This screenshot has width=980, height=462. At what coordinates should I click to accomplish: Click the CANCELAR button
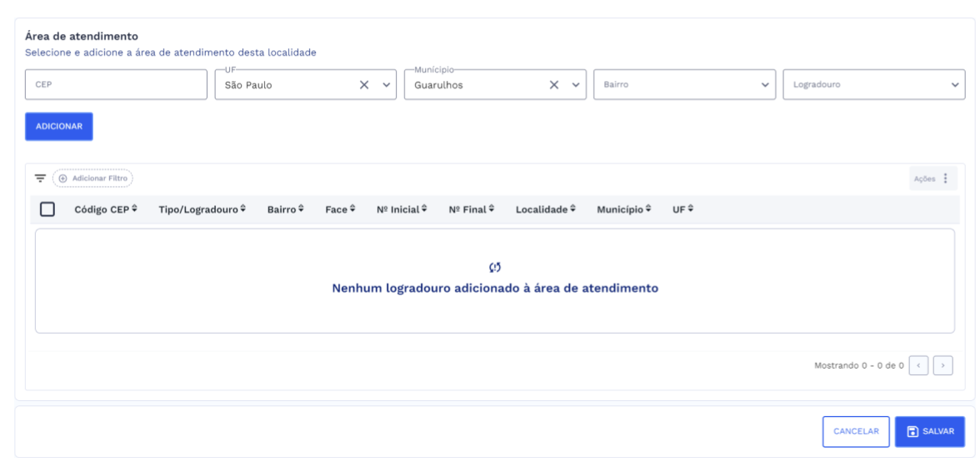tap(856, 431)
